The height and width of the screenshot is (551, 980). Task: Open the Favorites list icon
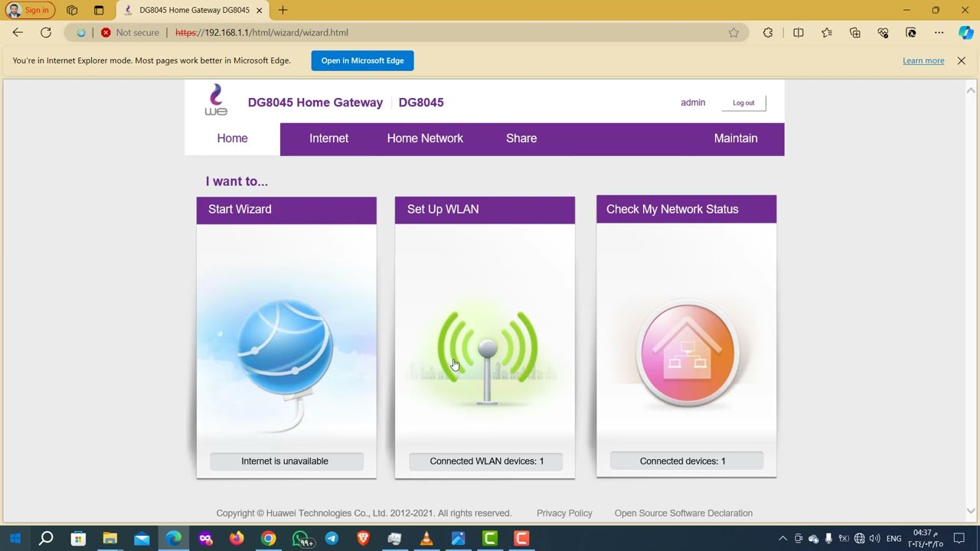pos(827,33)
